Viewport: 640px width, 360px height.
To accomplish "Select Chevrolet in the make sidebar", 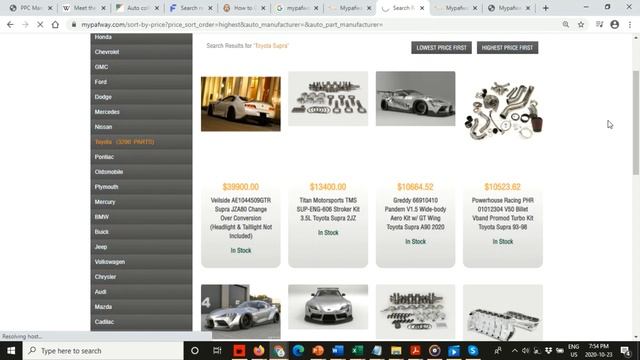I will coord(141,52).
